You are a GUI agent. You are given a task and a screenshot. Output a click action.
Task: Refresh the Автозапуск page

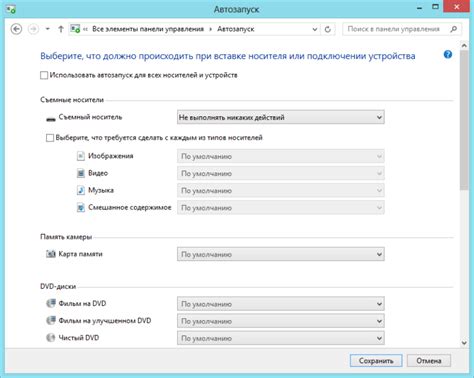328,29
